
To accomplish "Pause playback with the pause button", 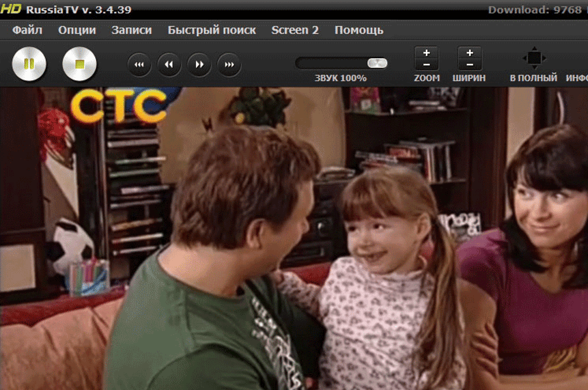I will click(29, 64).
